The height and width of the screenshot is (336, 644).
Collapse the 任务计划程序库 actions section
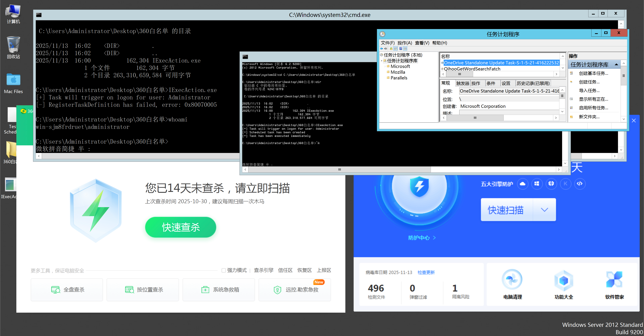616,65
